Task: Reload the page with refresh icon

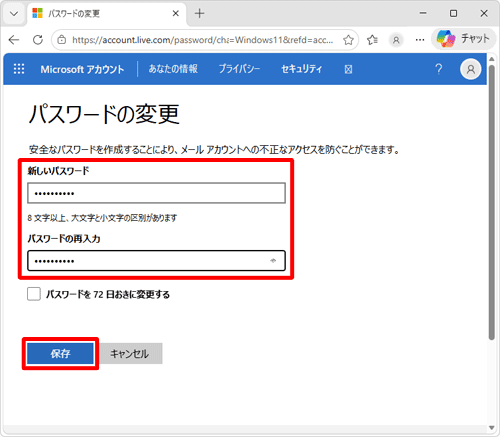Action: point(38,40)
